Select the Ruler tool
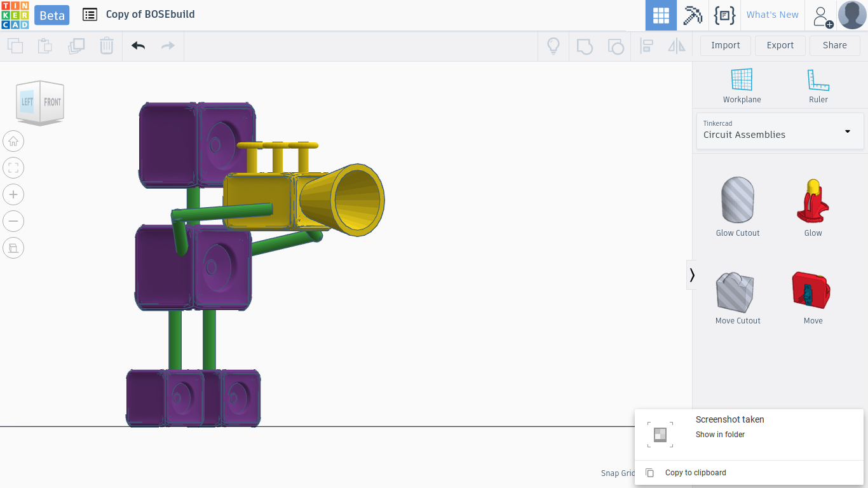Viewport: 868px width, 488px height. click(818, 86)
